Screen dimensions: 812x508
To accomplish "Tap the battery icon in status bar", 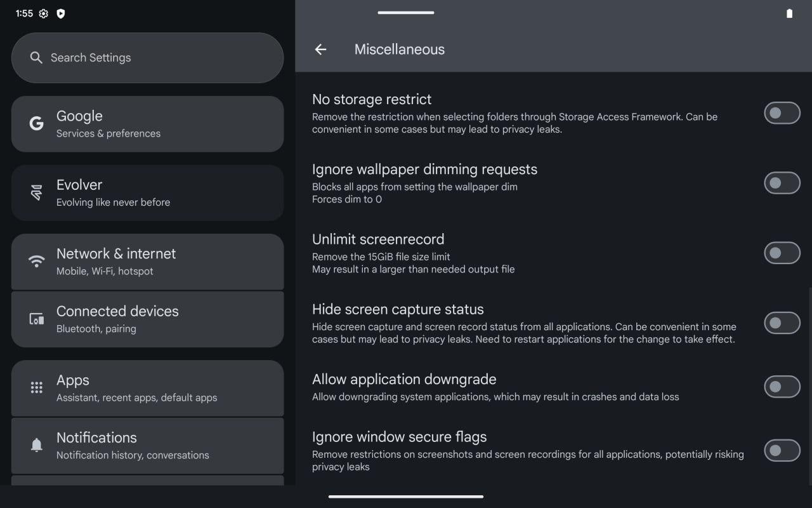I will (x=789, y=13).
